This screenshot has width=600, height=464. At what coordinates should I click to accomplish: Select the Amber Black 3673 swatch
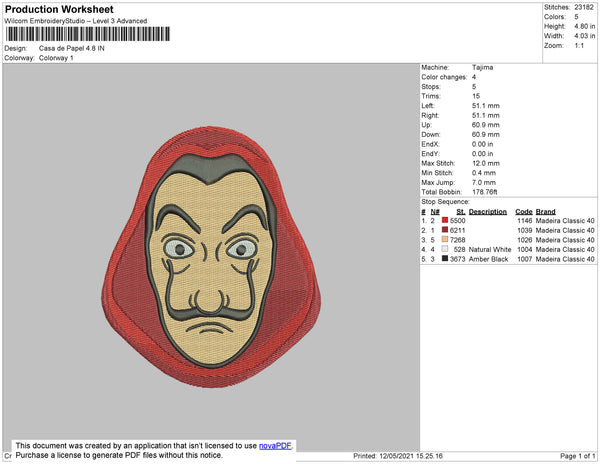click(x=445, y=259)
